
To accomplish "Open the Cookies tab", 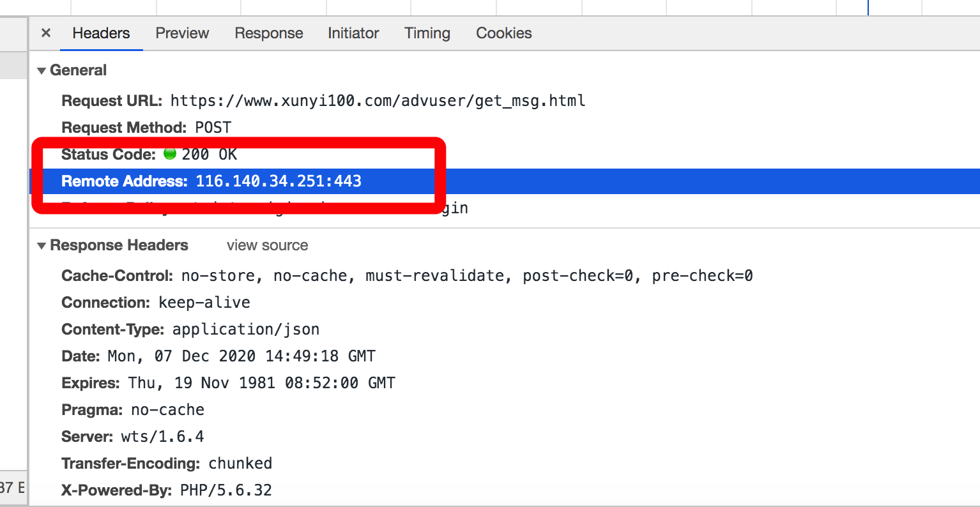I will point(504,33).
